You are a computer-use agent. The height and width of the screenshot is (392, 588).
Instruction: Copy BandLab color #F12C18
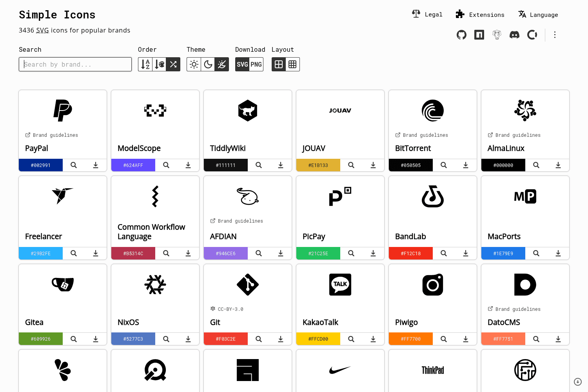(411, 253)
